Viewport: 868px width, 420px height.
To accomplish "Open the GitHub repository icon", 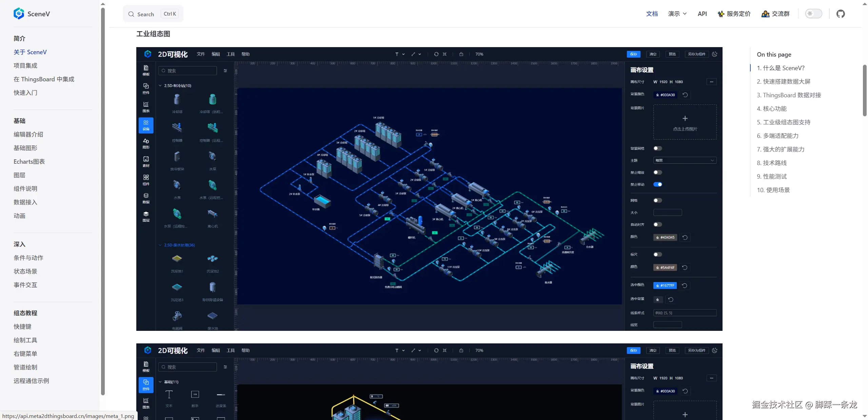I will [840, 14].
